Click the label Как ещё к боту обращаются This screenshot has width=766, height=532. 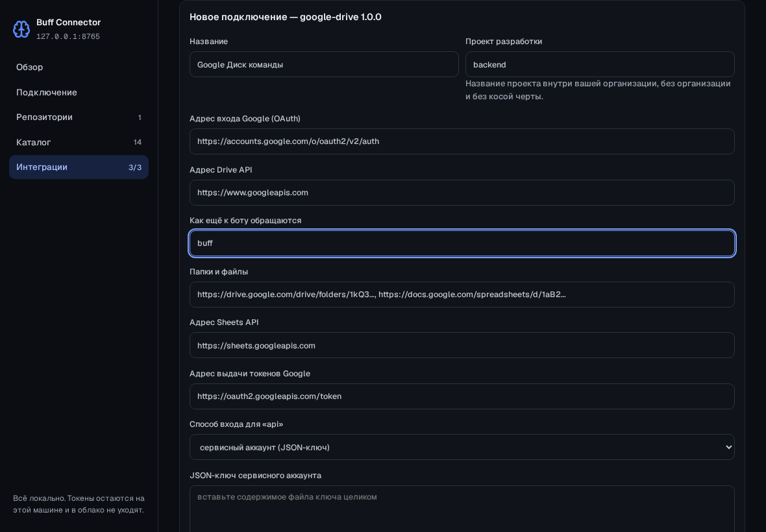tap(245, 221)
